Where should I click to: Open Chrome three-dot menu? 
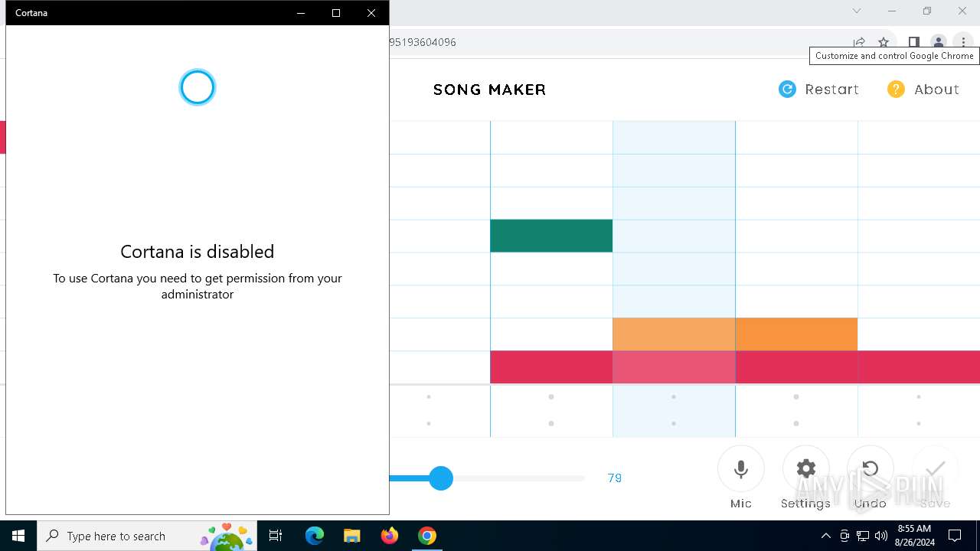963,42
